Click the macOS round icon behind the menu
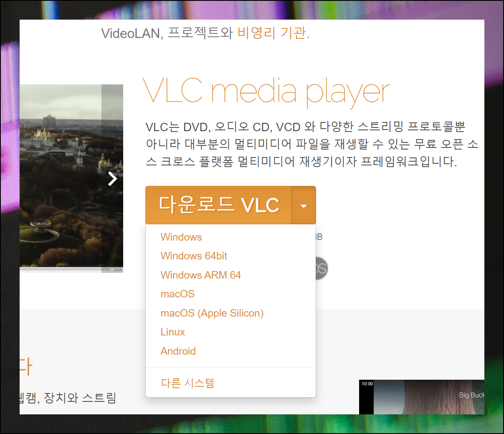 (322, 268)
